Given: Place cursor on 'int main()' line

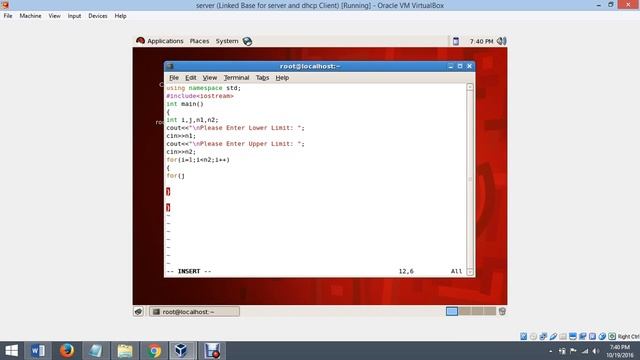Looking at the screenshot, I should coord(185,104).
